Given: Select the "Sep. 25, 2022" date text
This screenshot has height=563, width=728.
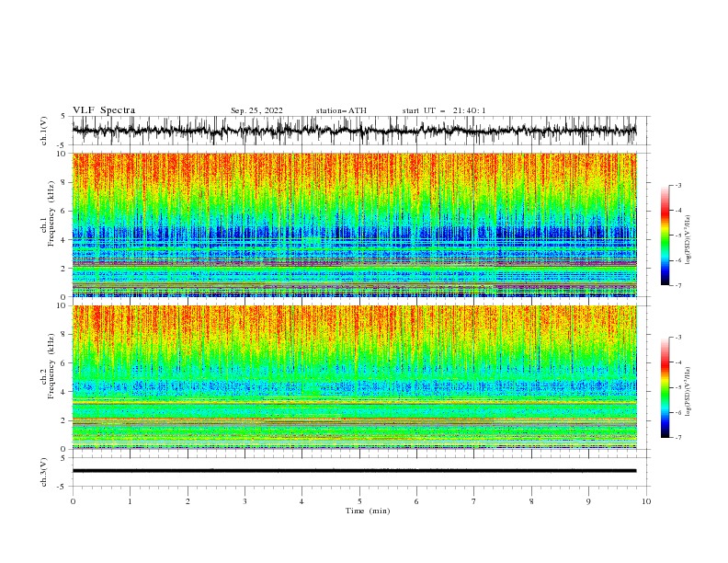Looking at the screenshot, I should 256,110.
